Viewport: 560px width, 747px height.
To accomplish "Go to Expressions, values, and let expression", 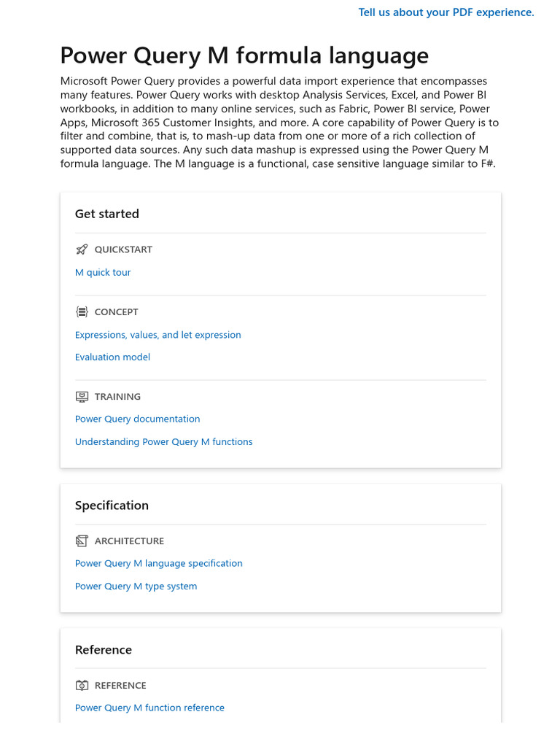I will coord(157,336).
